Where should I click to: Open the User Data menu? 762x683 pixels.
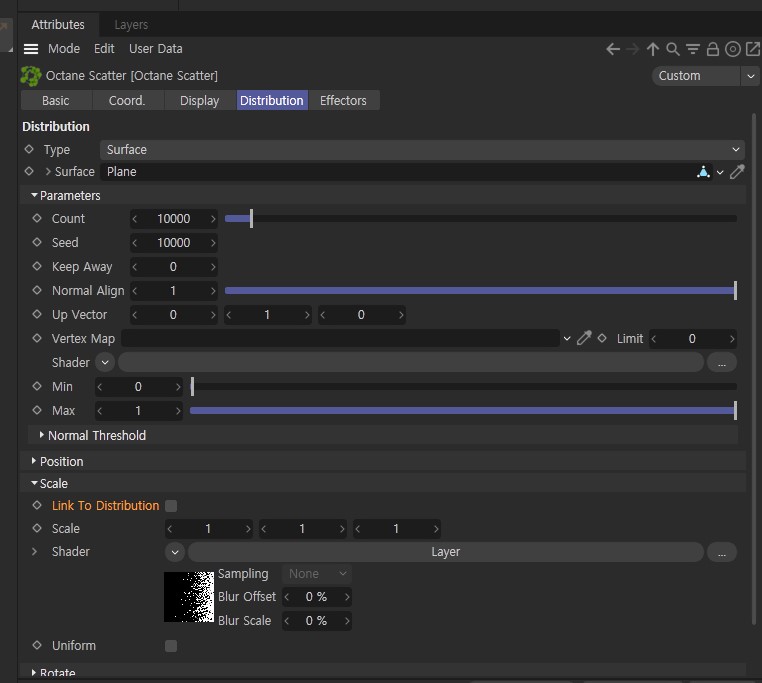coord(156,49)
